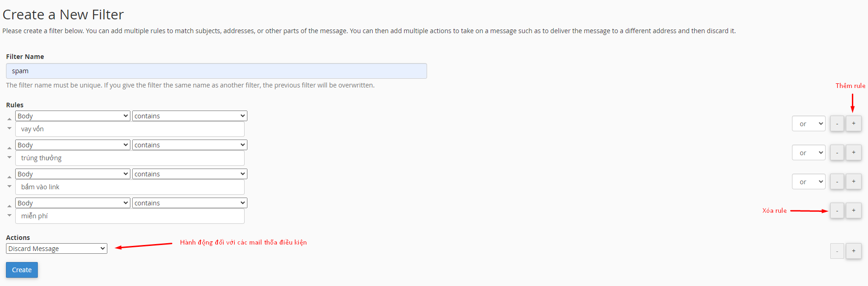
Task: Open 'contains' dropdown for the 'trúng thưởng' rule
Action: click(189, 145)
